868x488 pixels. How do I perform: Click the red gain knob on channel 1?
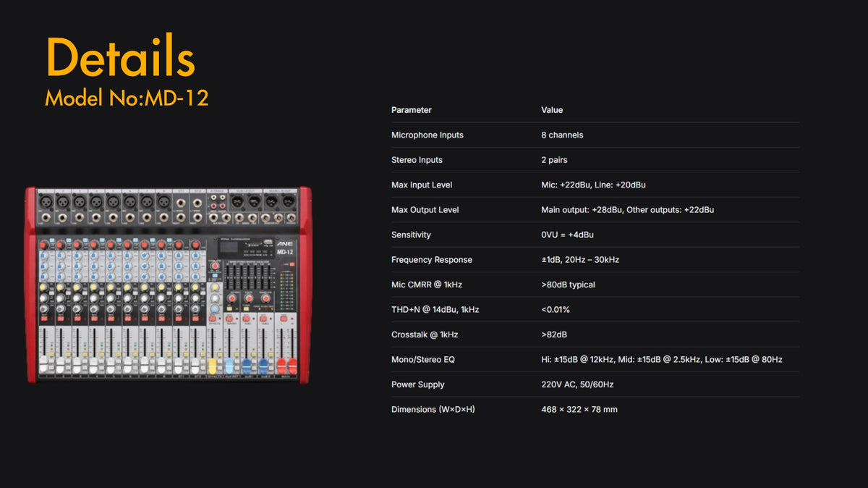tap(43, 245)
